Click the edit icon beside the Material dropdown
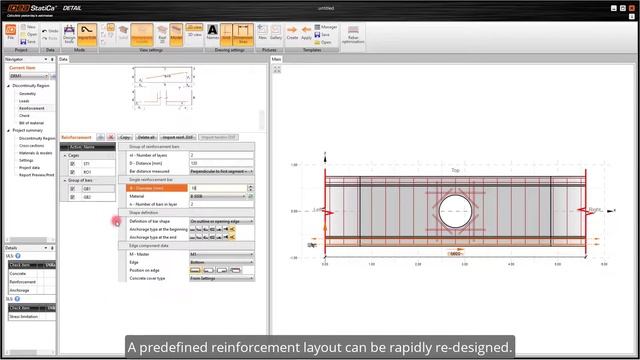 click(251, 196)
